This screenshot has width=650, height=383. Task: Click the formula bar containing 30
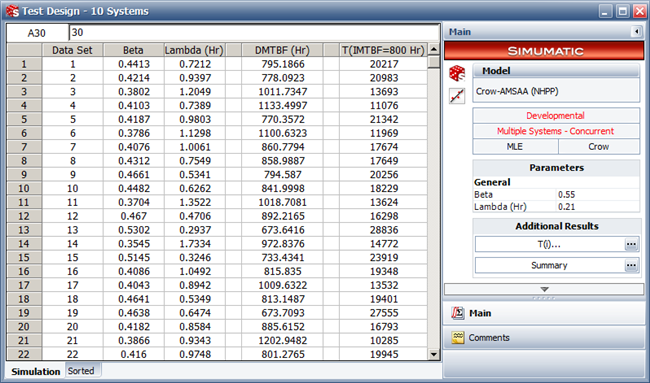pyautogui.click(x=254, y=33)
